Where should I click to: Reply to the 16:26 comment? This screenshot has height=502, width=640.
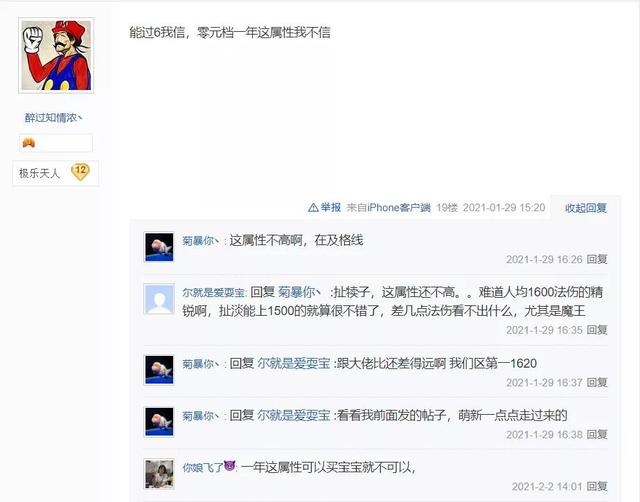(x=597, y=259)
